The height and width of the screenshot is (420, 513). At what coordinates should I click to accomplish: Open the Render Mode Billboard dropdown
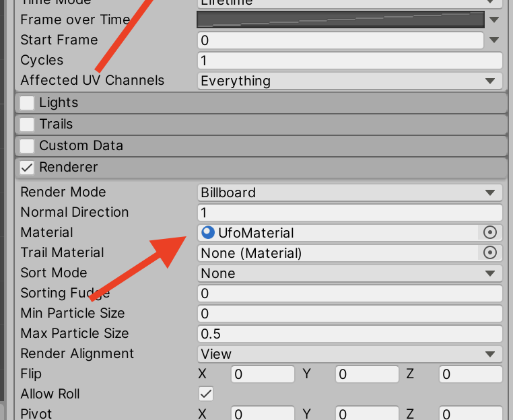click(x=350, y=193)
